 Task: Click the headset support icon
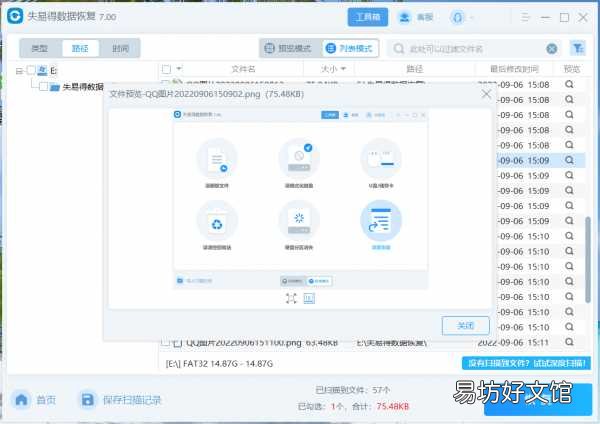(457, 17)
